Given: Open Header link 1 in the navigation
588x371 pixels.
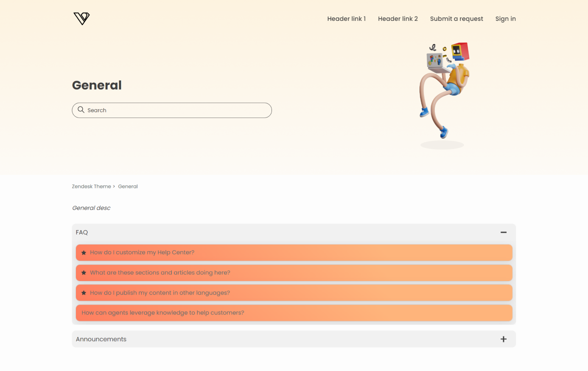Looking at the screenshot, I should (346, 19).
